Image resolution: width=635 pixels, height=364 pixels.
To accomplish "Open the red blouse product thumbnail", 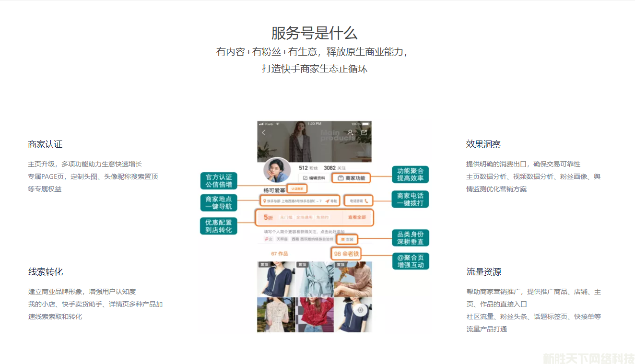I will point(314,315).
